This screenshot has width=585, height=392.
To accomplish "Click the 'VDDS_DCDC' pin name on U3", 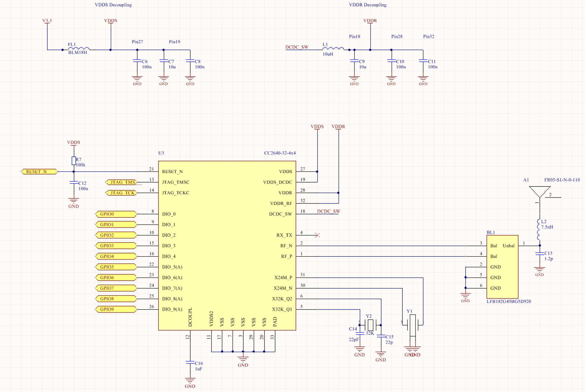I will [x=278, y=182].
